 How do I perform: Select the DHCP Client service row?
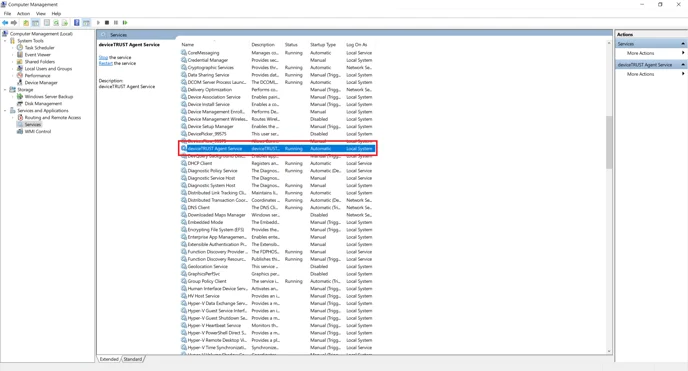[278, 163]
